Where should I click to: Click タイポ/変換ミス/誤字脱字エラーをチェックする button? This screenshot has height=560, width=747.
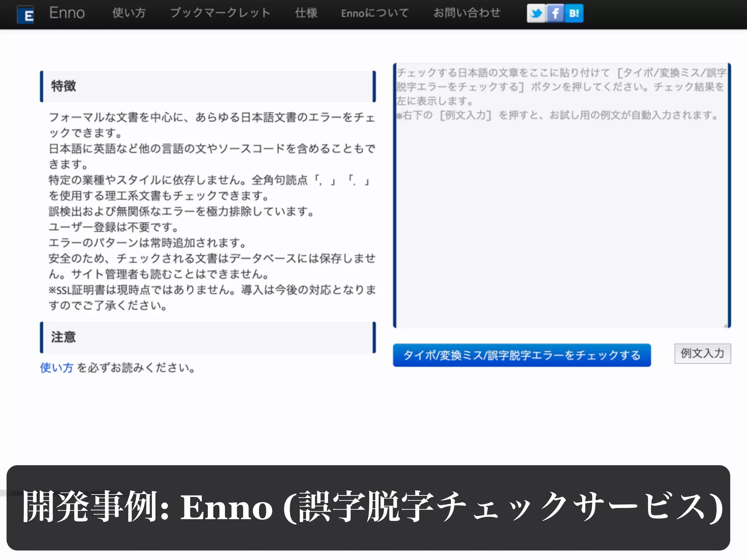[x=522, y=355]
